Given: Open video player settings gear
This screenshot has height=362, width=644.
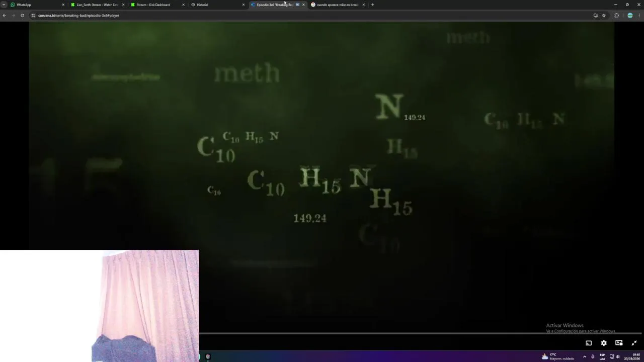Looking at the screenshot, I should tap(604, 343).
